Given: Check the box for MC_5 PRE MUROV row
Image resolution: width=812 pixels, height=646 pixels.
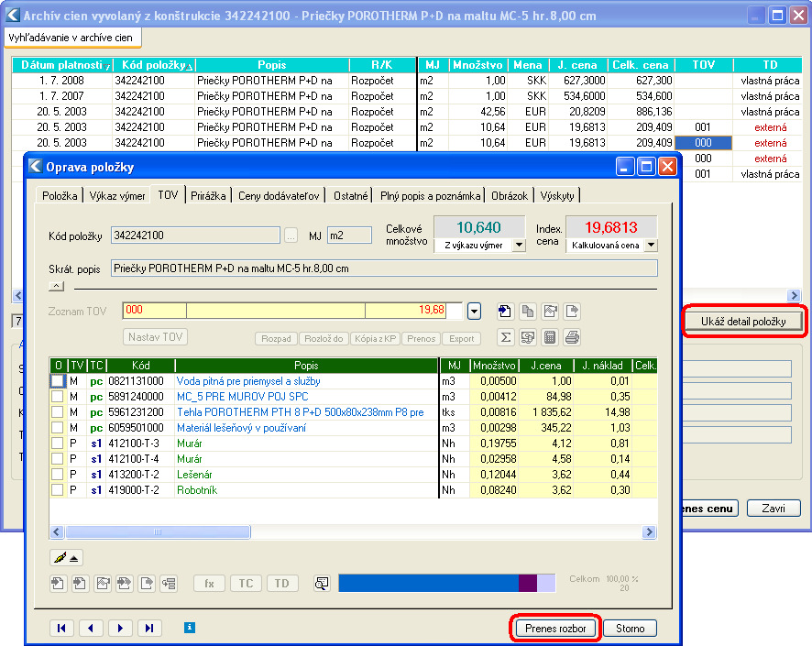Looking at the screenshot, I should (x=58, y=397).
